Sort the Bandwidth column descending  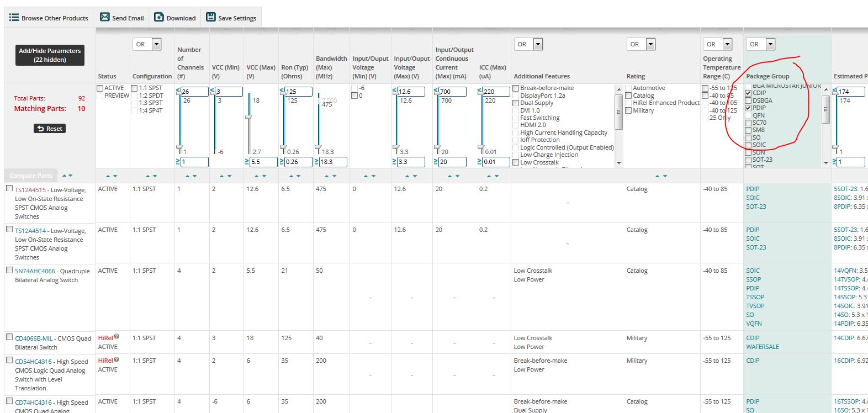[x=333, y=176]
